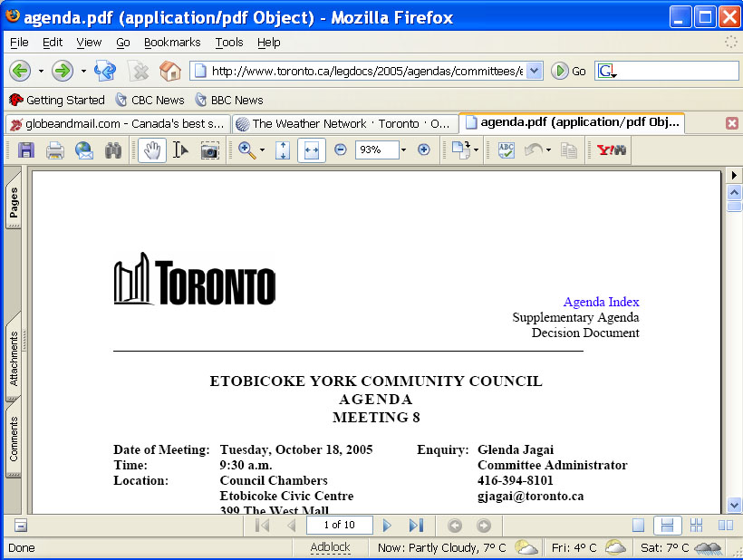Click the Next View circle arrow
Image resolution: width=743 pixels, height=560 pixels.
point(484,526)
